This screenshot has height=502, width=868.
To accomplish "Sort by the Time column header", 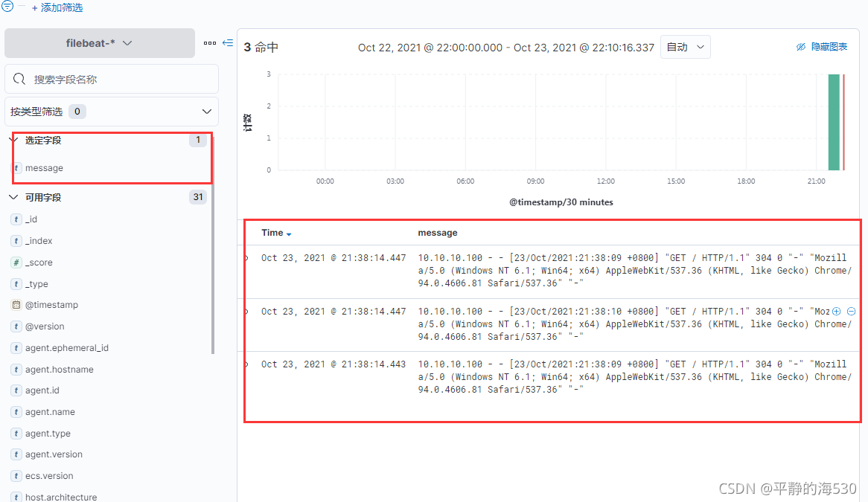I will pos(272,234).
